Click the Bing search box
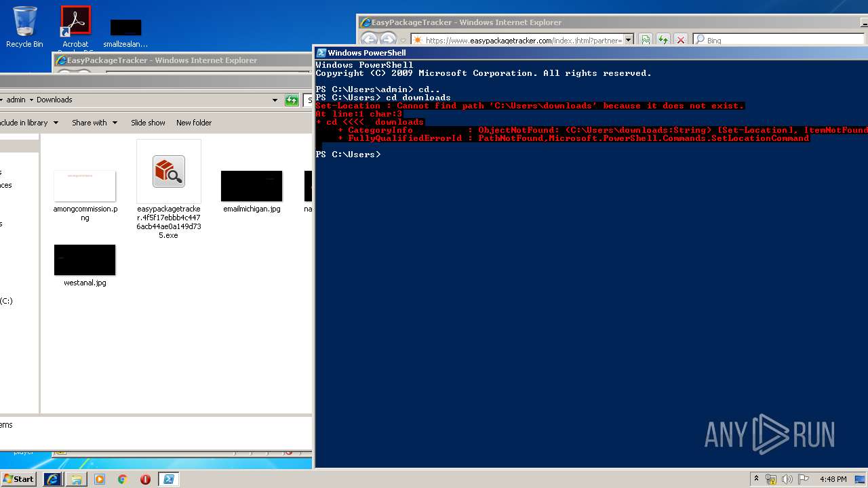The width and height of the screenshot is (868, 488). [x=780, y=40]
